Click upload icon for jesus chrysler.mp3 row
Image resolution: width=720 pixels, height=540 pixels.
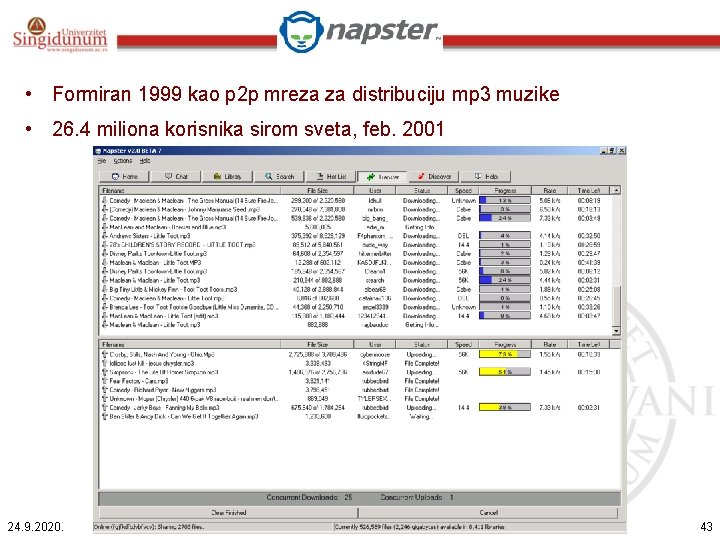click(x=105, y=363)
